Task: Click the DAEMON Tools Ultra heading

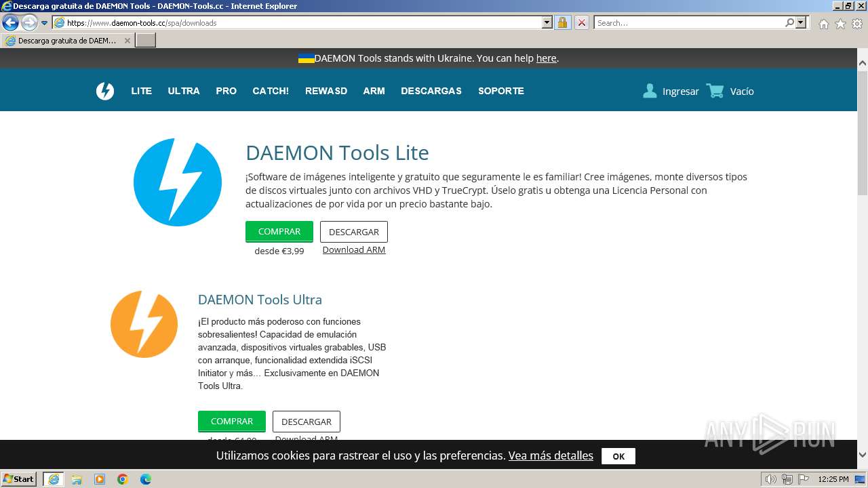Action: (x=260, y=300)
